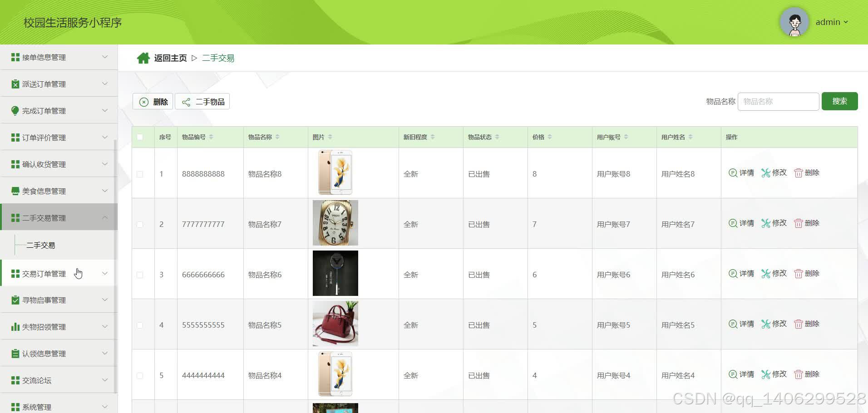868x413 pixels.
Task: Click the 返回主页 breadcrumb link
Action: point(170,58)
